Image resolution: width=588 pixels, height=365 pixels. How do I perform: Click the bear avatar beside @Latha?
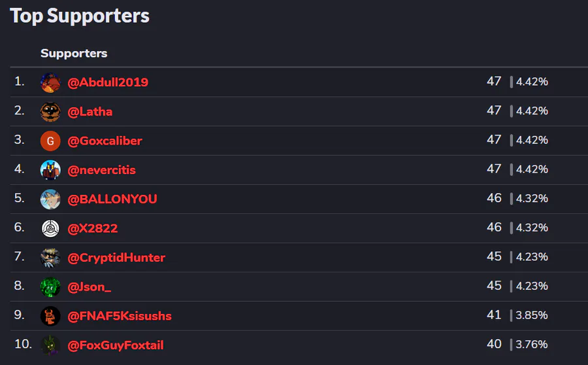50,112
